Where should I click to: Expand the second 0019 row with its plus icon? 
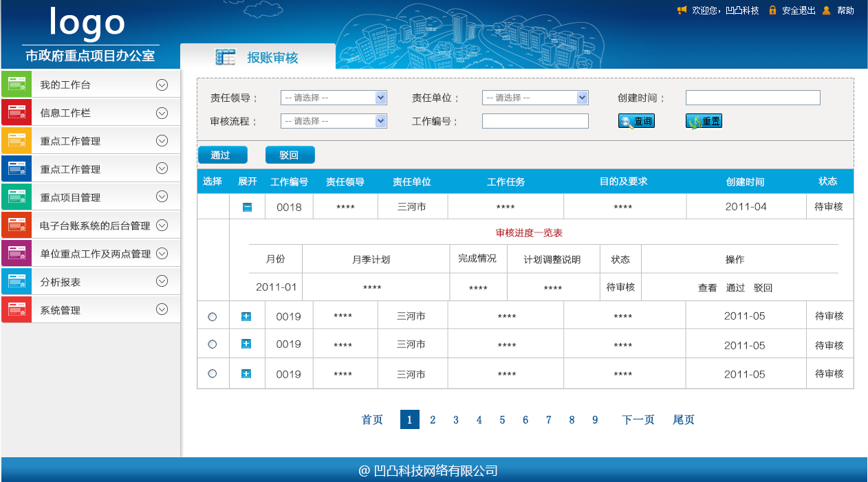click(x=246, y=344)
